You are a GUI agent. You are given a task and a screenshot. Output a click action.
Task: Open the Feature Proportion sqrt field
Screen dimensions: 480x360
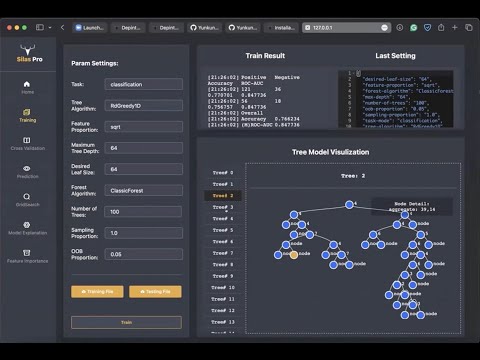tap(143, 127)
